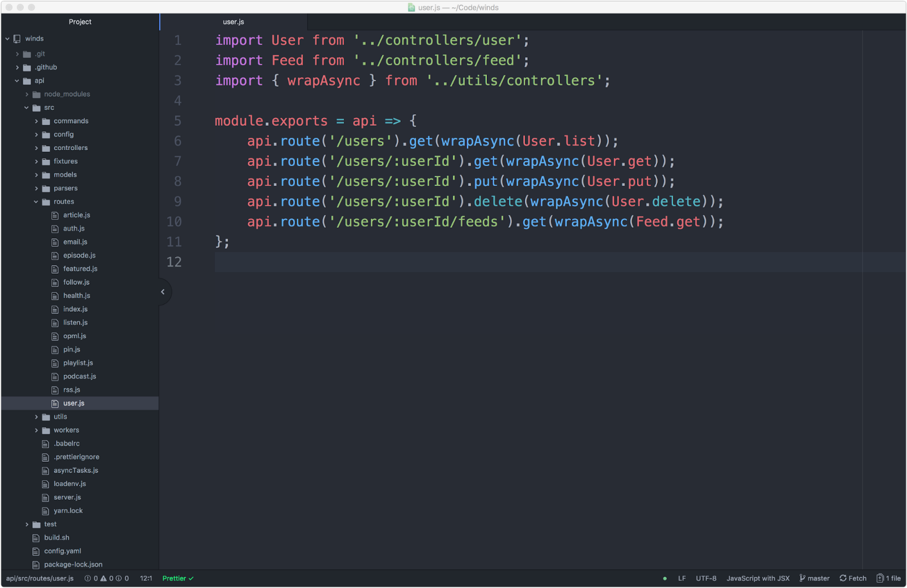Collapse the winds project root chevron

(x=7, y=39)
